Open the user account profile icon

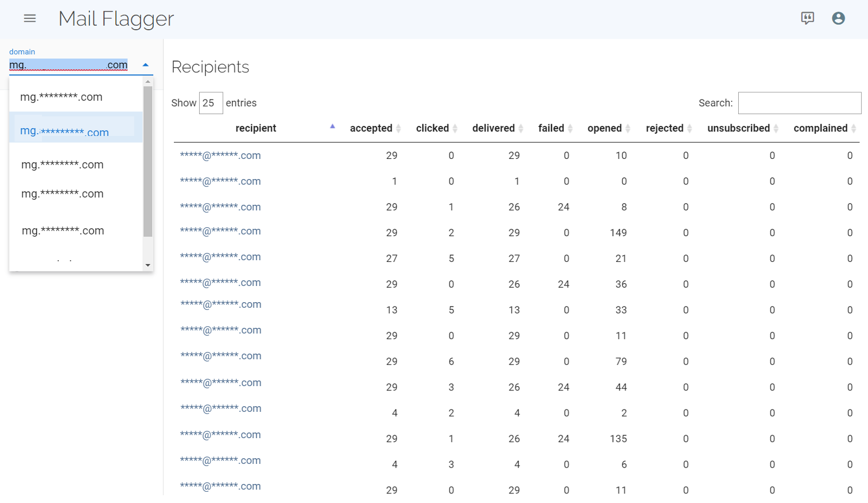(838, 18)
